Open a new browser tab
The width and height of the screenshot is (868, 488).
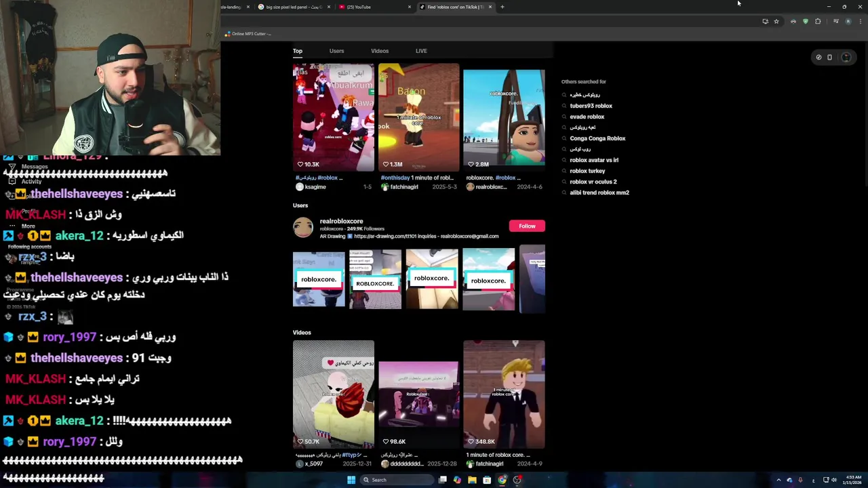point(502,7)
